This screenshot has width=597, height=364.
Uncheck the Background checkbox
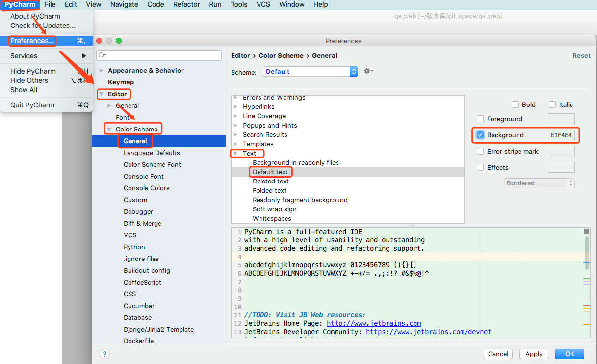(x=480, y=135)
